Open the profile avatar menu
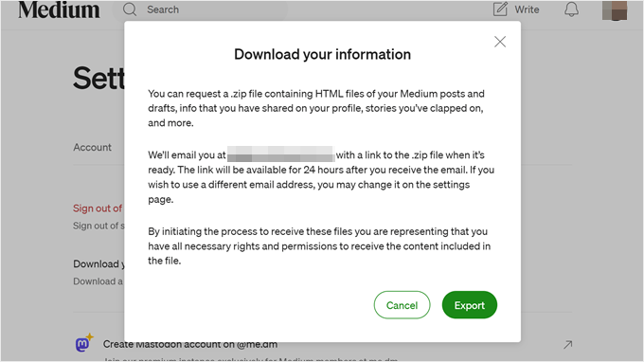The image size is (644, 362). tap(615, 9)
